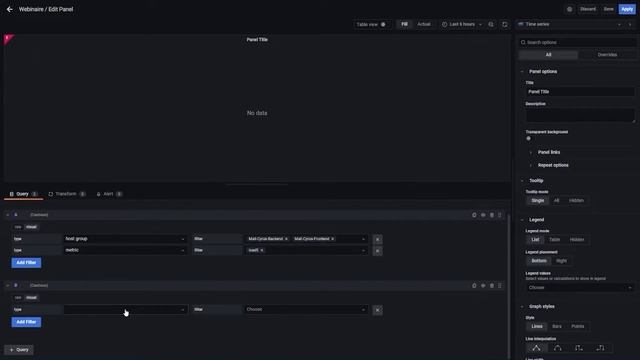Remove the empty filter row in query B

point(378,310)
